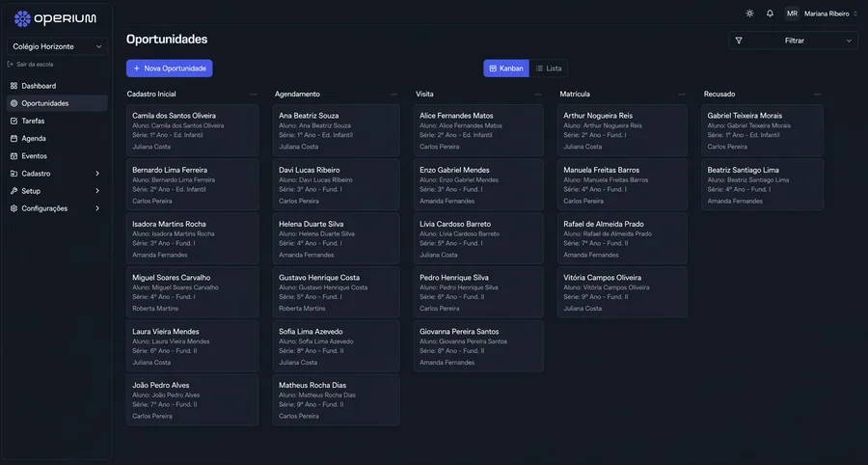Open Davi Lucas Ribeiro card
Image resolution: width=868 pixels, height=465 pixels.
tap(336, 185)
